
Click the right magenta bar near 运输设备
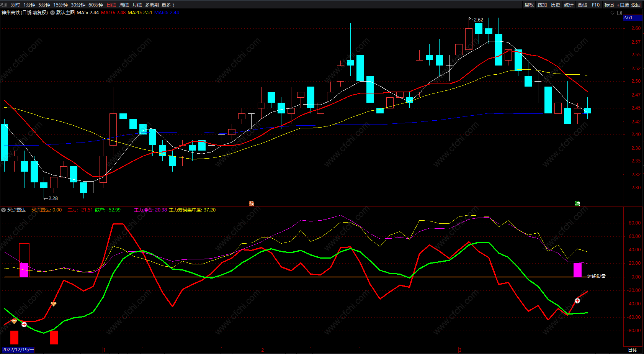pos(577,270)
